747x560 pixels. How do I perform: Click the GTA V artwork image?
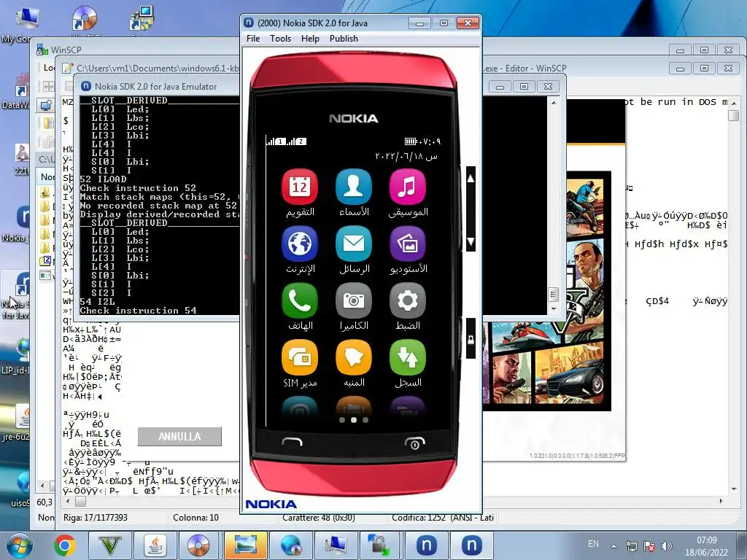(546, 290)
